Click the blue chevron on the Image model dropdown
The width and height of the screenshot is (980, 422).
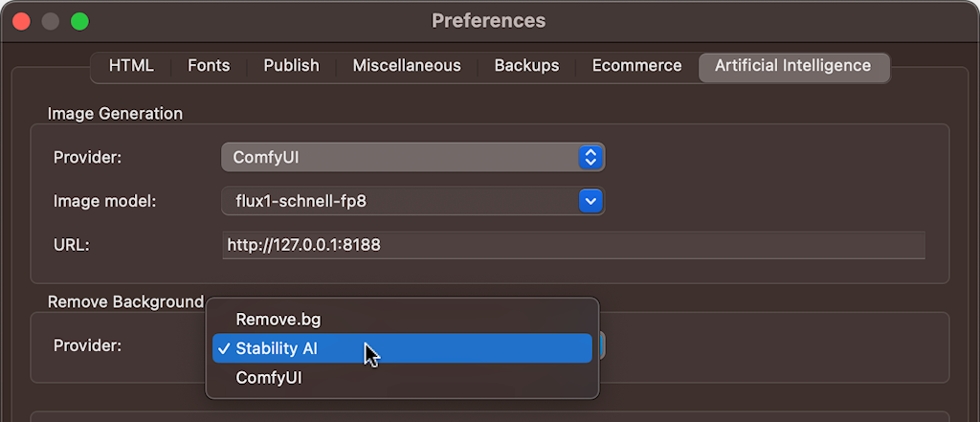pos(590,201)
